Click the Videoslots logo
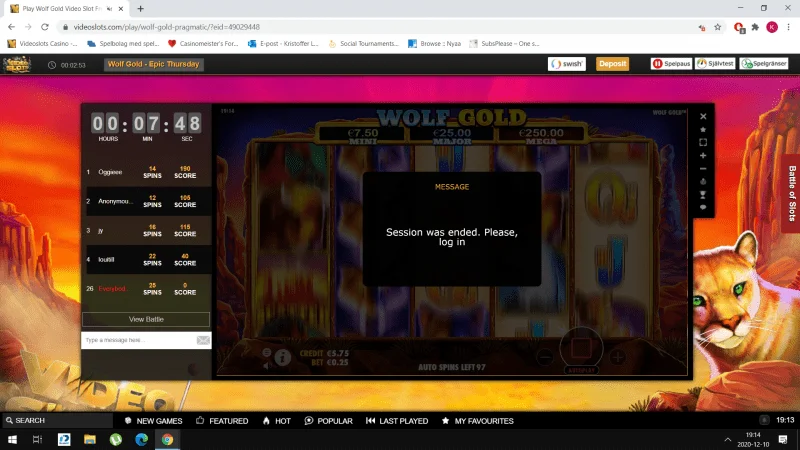 click(17, 64)
